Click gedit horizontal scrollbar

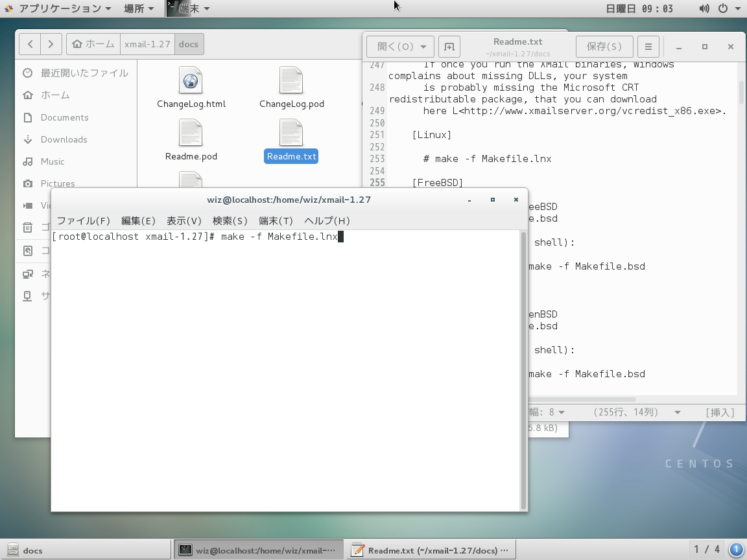pyautogui.click(x=582, y=399)
